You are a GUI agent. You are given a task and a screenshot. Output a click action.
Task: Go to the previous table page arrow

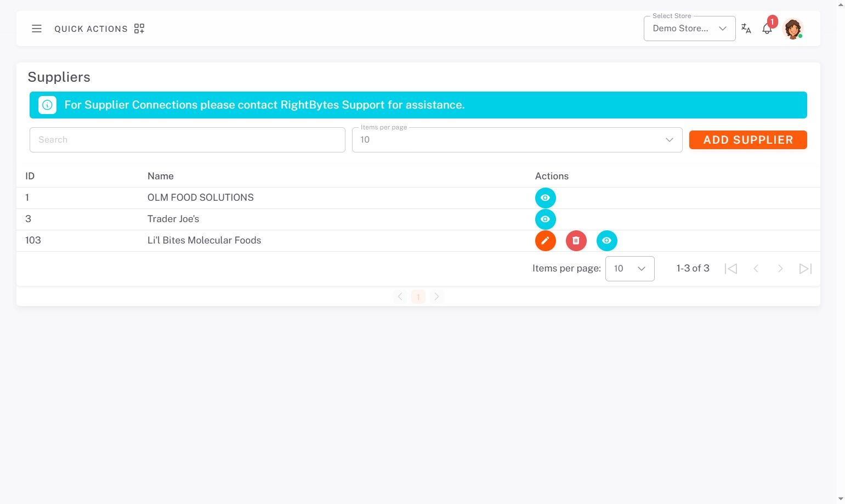756,269
